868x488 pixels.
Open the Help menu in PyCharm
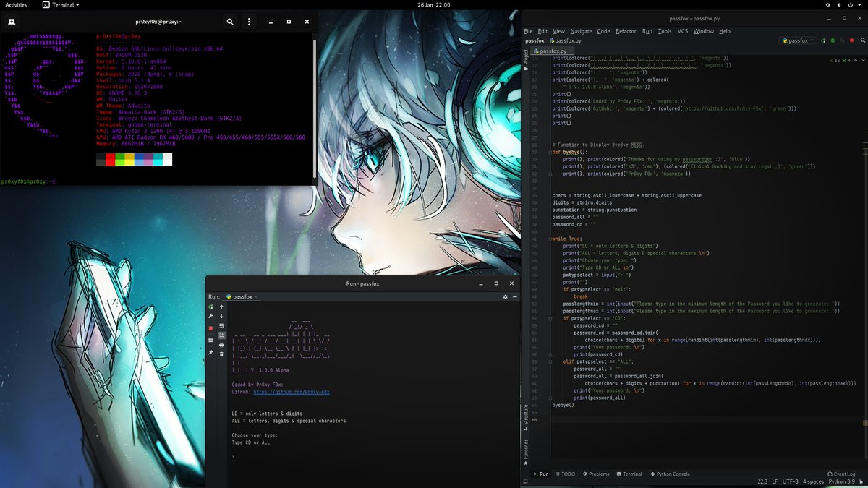click(724, 31)
